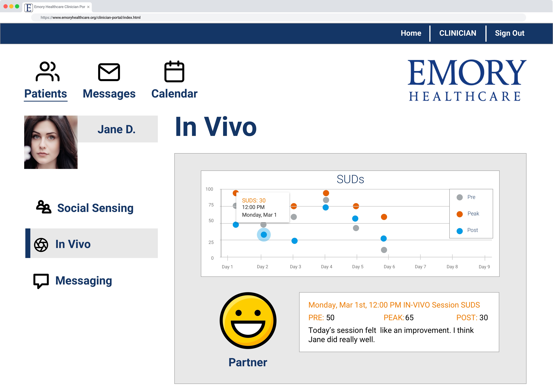
Task: Select the Patients tab label
Action: pyautogui.click(x=46, y=94)
